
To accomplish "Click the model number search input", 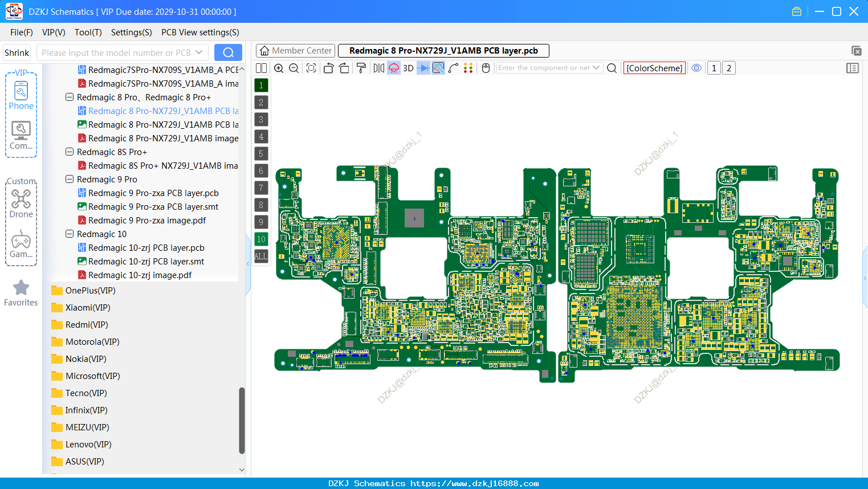I will (116, 52).
